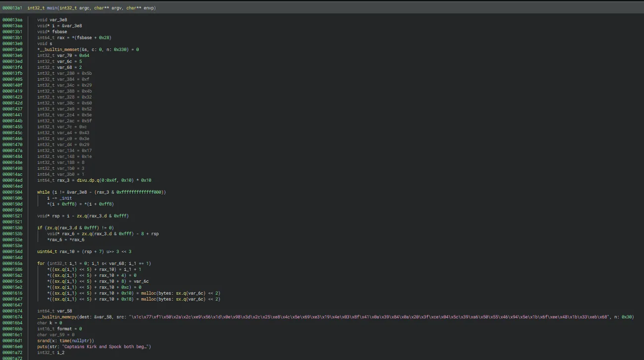Screen dimensions: 644x360
Task: Select the 'int64_t var_3b0 = 1' line
Action: pyautogui.click(x=61, y=174)
